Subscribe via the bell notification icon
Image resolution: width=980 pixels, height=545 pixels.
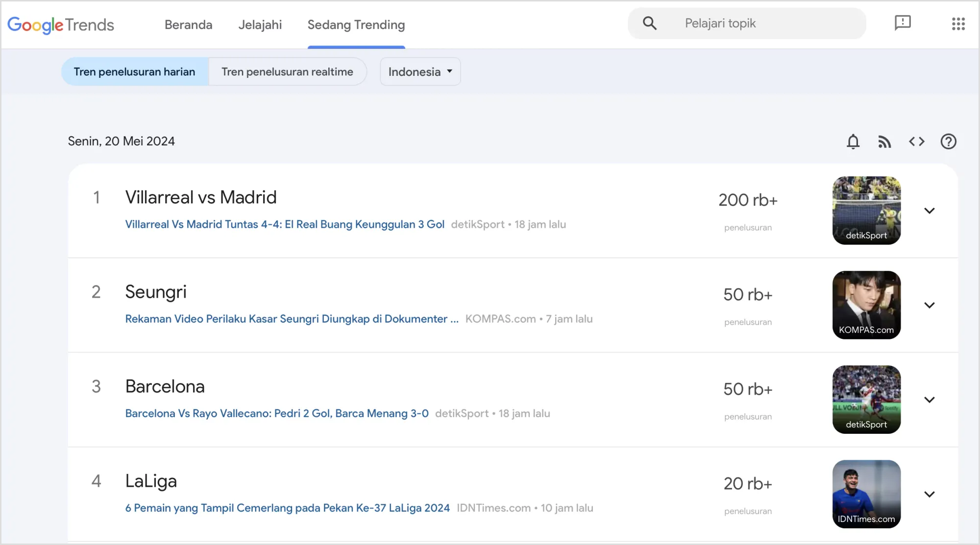click(853, 142)
